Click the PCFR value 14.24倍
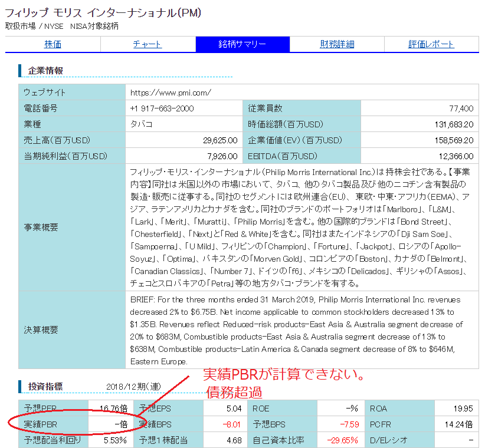Viewport: 485px width, 448px height. click(458, 424)
